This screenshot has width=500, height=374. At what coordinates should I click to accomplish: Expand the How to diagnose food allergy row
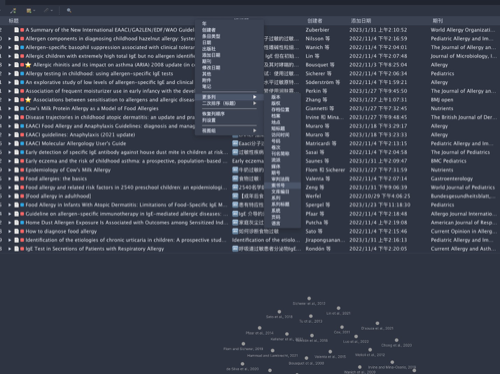pyautogui.click(x=10, y=231)
